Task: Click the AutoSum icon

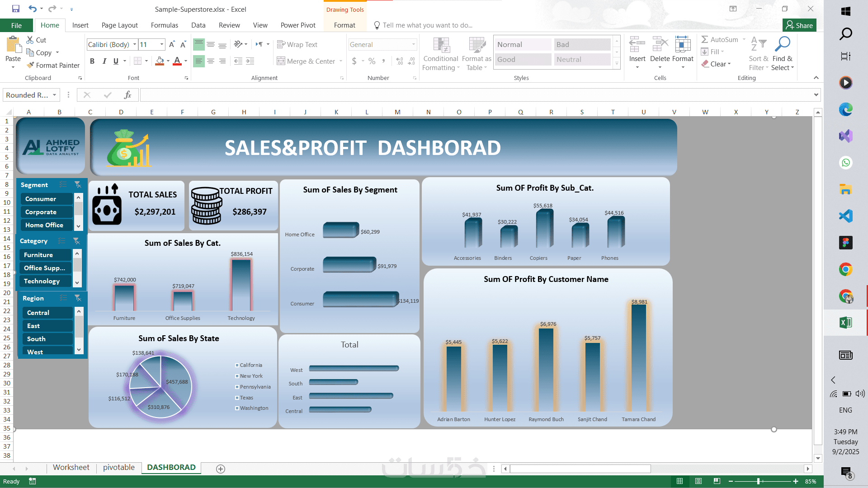Action: pyautogui.click(x=705, y=40)
